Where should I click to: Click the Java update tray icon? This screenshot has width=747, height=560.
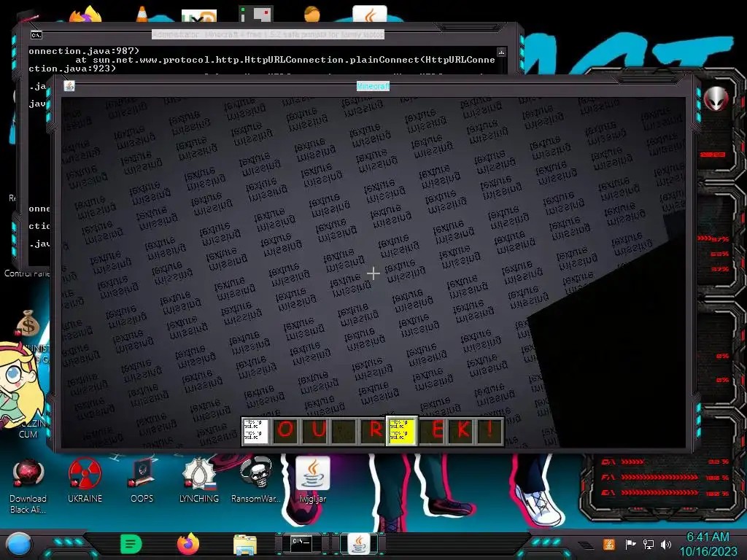coord(609,544)
